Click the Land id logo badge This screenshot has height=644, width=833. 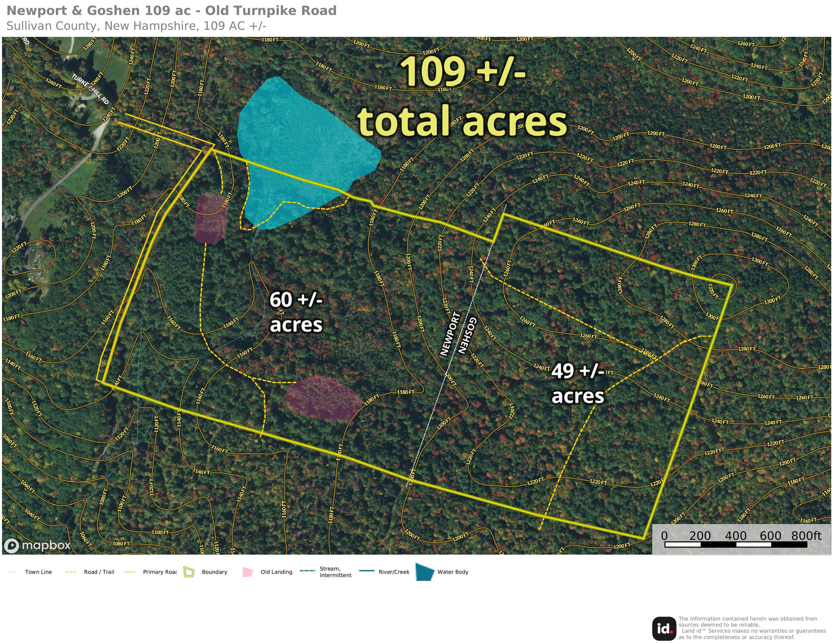pos(664,629)
